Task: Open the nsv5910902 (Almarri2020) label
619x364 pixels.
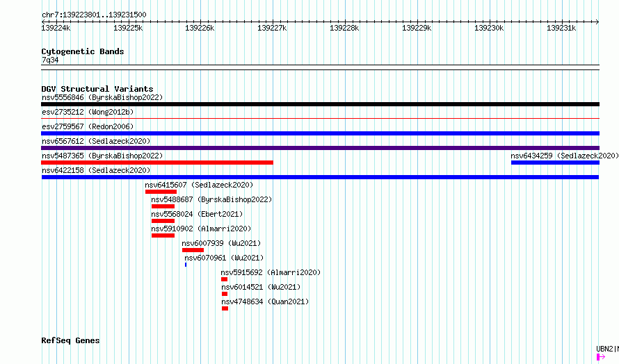Action: (201, 229)
